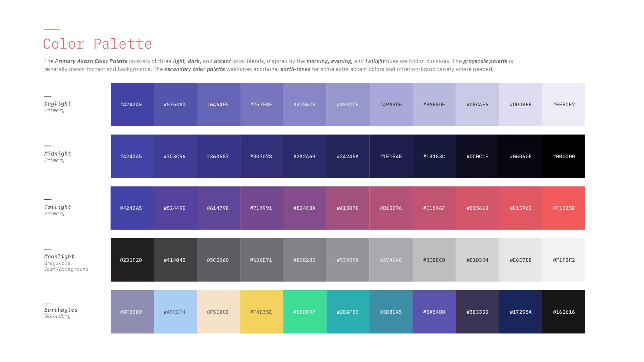Pick the #231F20 darkest Moonlight swatch

pyautogui.click(x=132, y=260)
